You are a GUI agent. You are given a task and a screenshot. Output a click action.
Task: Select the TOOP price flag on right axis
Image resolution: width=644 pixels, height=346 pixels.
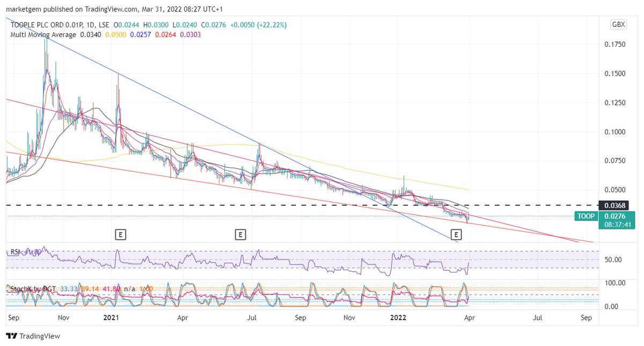(586, 216)
